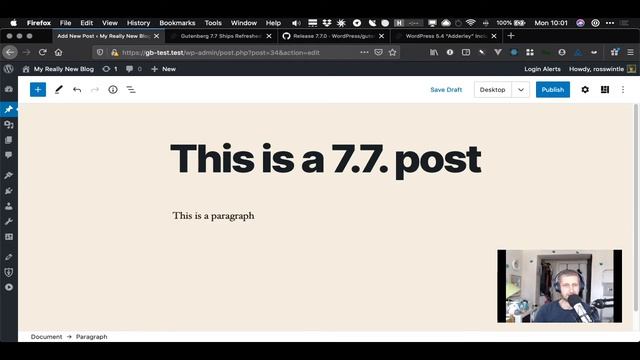Open the macOS File menu

[x=65, y=23]
